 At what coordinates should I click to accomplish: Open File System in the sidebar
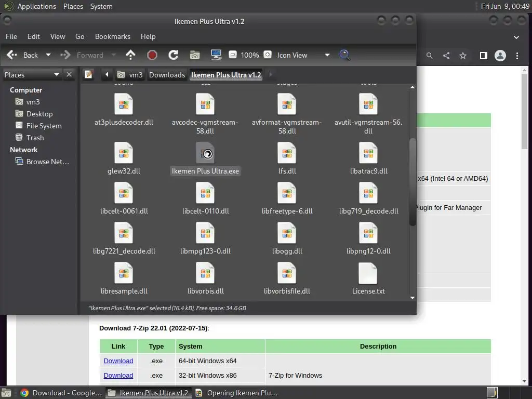click(38, 126)
